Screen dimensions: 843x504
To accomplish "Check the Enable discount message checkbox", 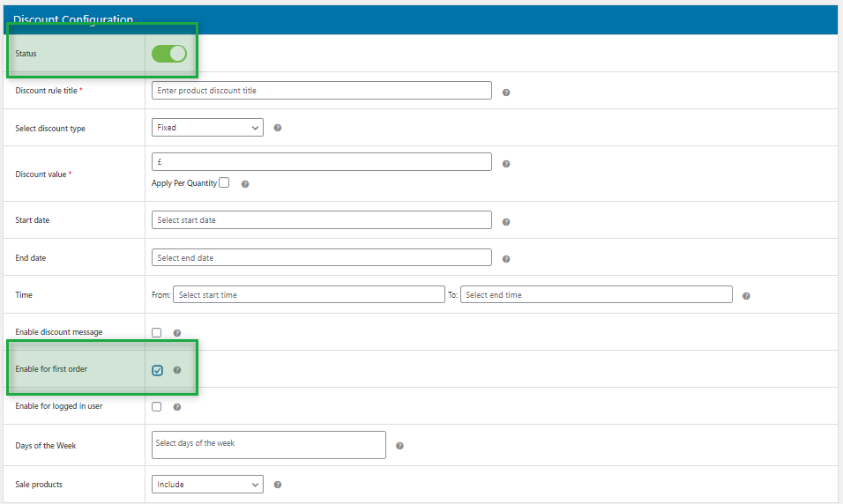I will point(156,332).
